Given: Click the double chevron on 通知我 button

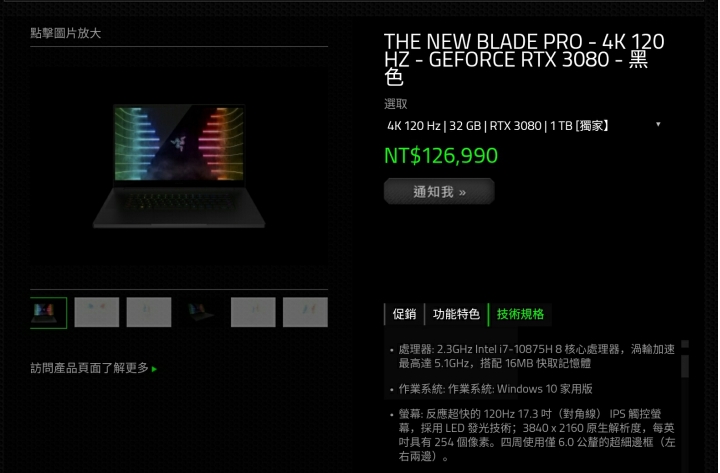Looking at the screenshot, I should (x=462, y=193).
